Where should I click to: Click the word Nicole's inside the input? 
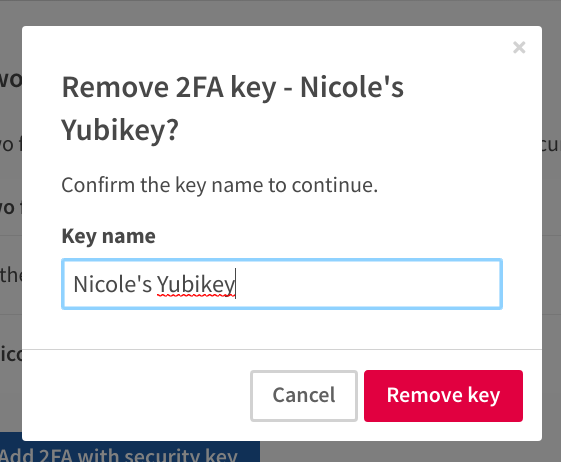(113, 284)
